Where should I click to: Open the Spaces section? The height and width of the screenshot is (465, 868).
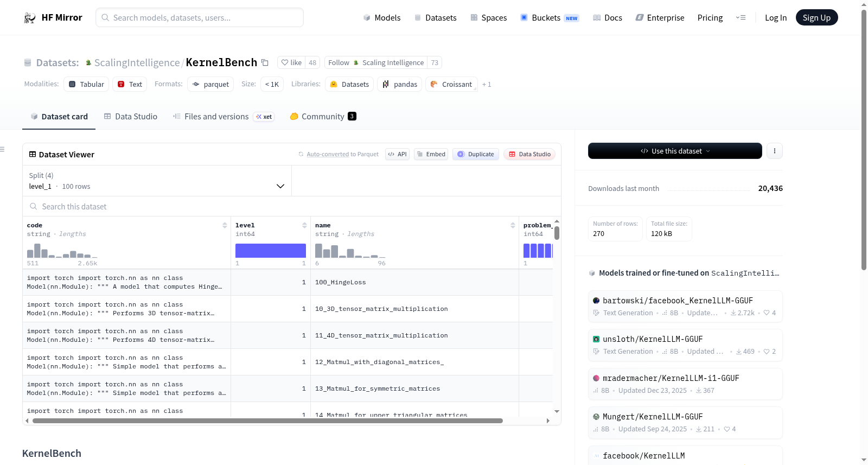(488, 17)
